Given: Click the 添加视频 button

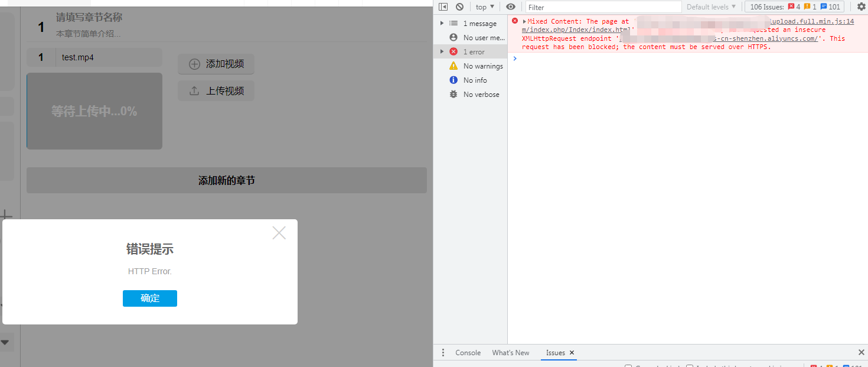Looking at the screenshot, I should click(216, 64).
